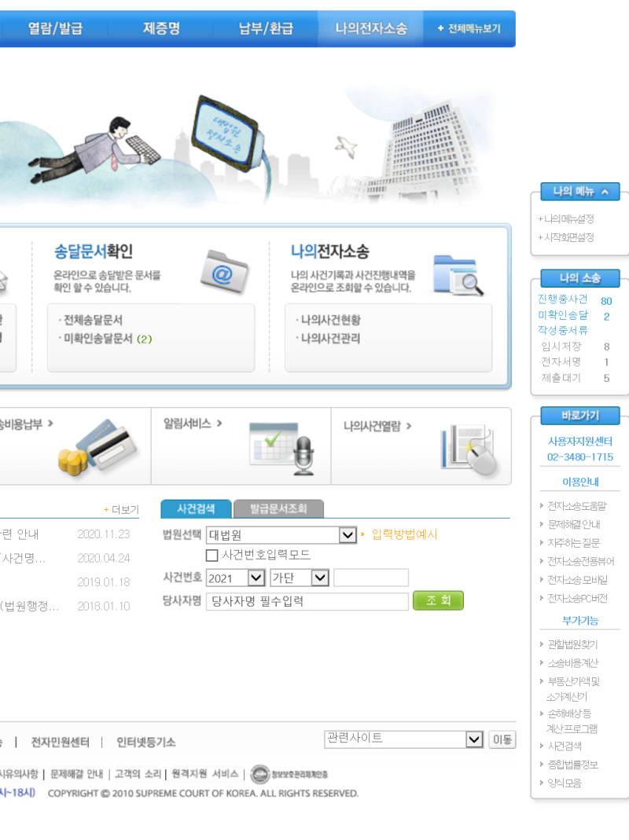
Task: Open 전자서명 1 item
Action: (574, 362)
